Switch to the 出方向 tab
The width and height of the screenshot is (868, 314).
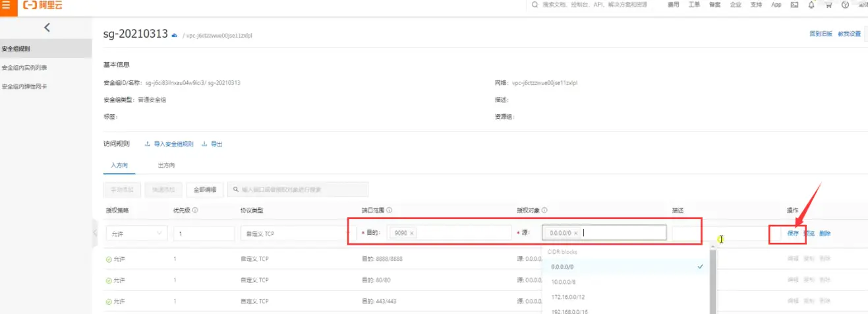166,165
